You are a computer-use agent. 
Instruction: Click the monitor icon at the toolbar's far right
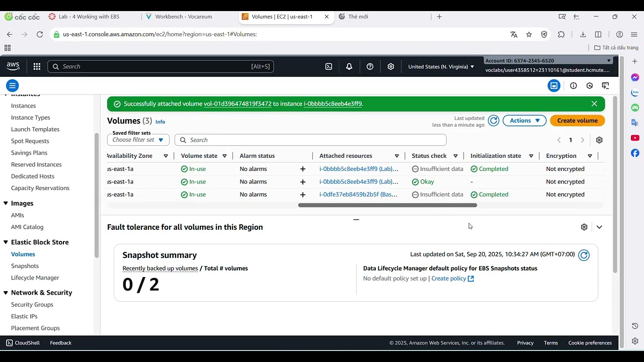pos(605,85)
